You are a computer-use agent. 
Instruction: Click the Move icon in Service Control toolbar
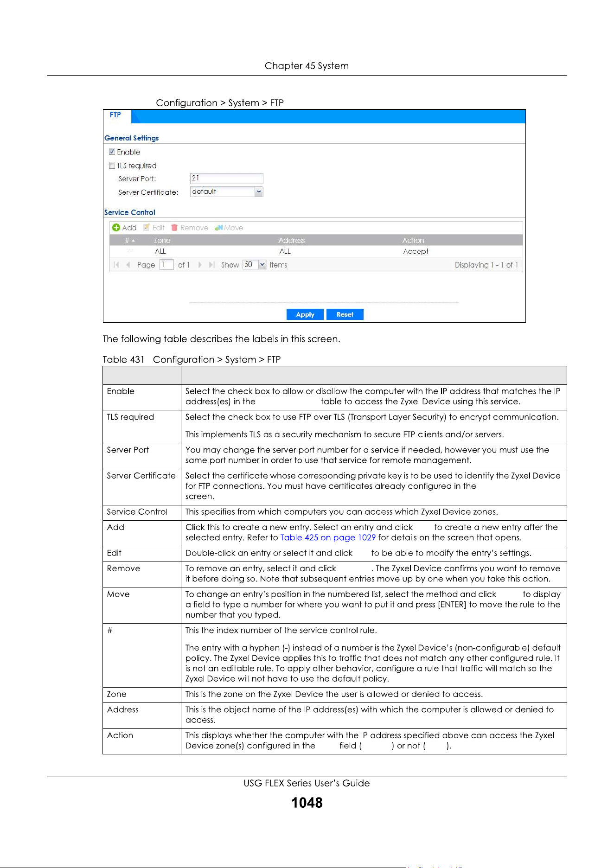[218, 228]
